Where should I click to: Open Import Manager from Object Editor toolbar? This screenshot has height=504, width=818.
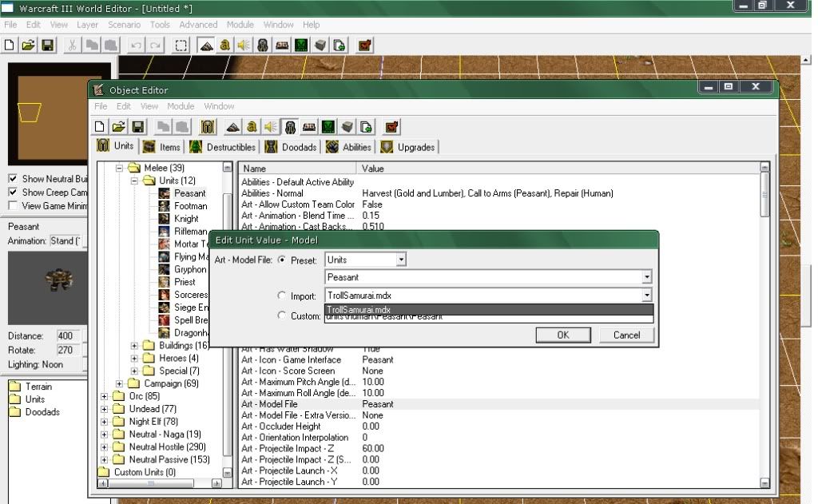coord(366,127)
